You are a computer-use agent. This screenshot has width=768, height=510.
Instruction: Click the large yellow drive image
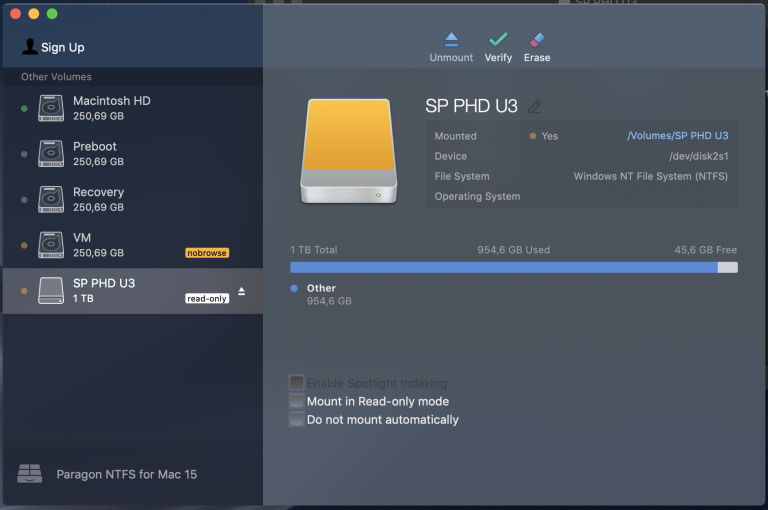click(x=348, y=151)
